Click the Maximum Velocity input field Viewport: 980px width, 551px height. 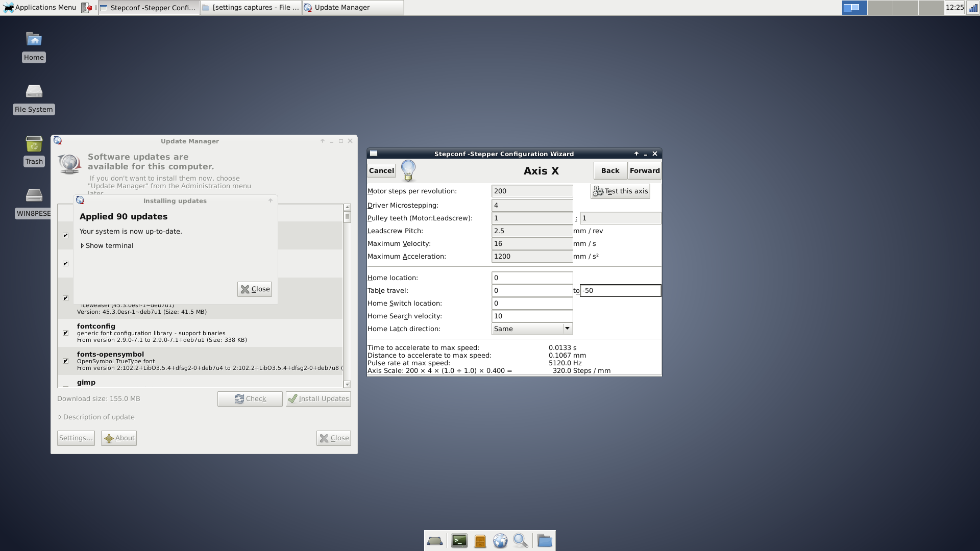pyautogui.click(x=532, y=244)
